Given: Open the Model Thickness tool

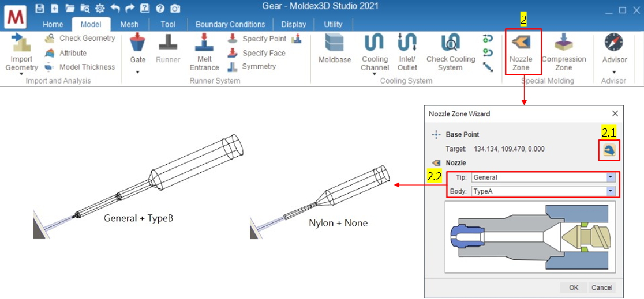Looking at the screenshot, I should click(80, 66).
